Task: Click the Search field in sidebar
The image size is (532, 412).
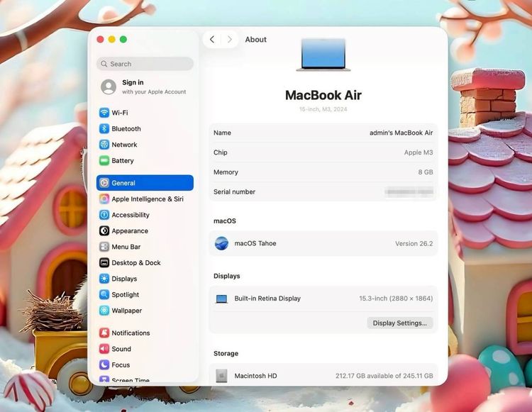Action: (x=145, y=64)
